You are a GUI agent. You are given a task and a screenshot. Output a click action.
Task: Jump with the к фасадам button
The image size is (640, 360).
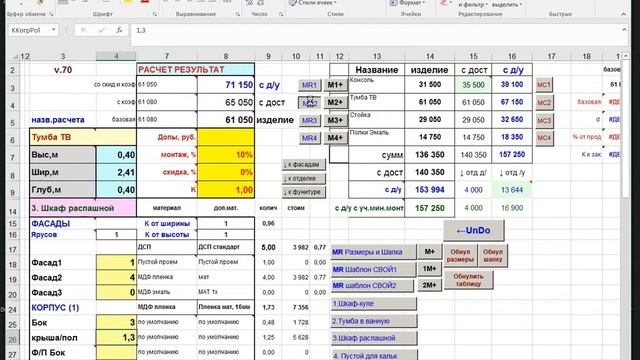[x=304, y=164]
